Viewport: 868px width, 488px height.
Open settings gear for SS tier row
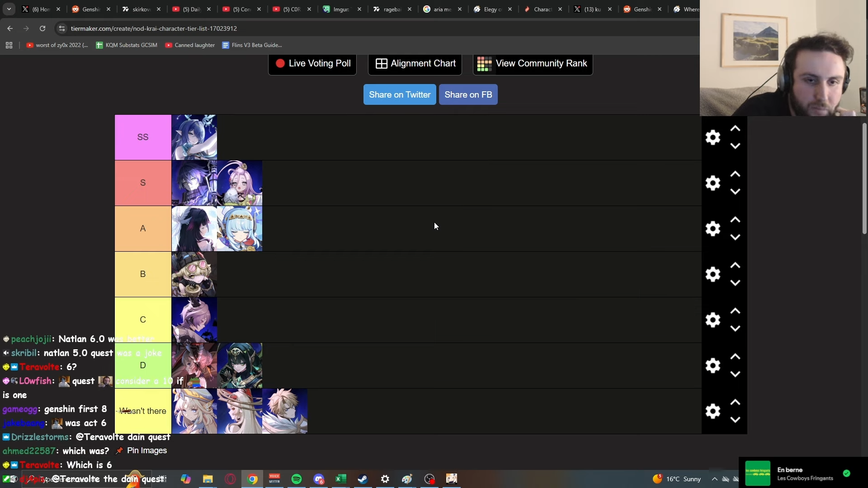[713, 137]
